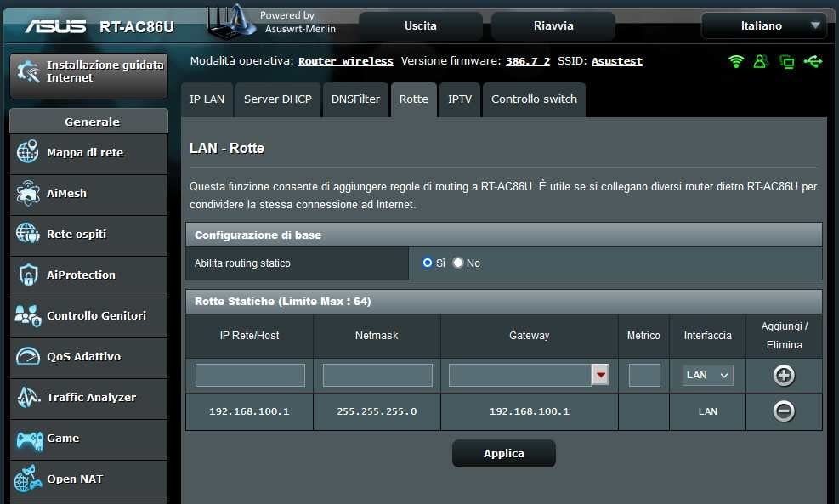Click the Riavvia button
839x504 pixels.
[553, 26]
